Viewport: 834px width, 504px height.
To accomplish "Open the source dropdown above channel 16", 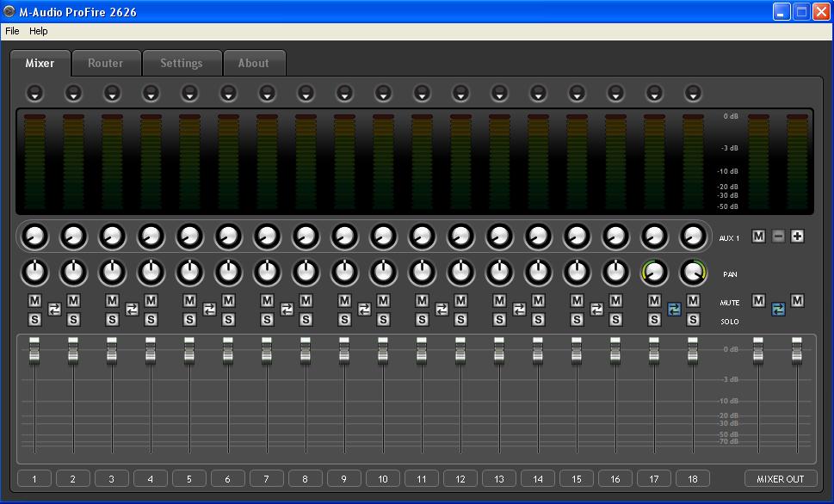I will click(x=615, y=93).
